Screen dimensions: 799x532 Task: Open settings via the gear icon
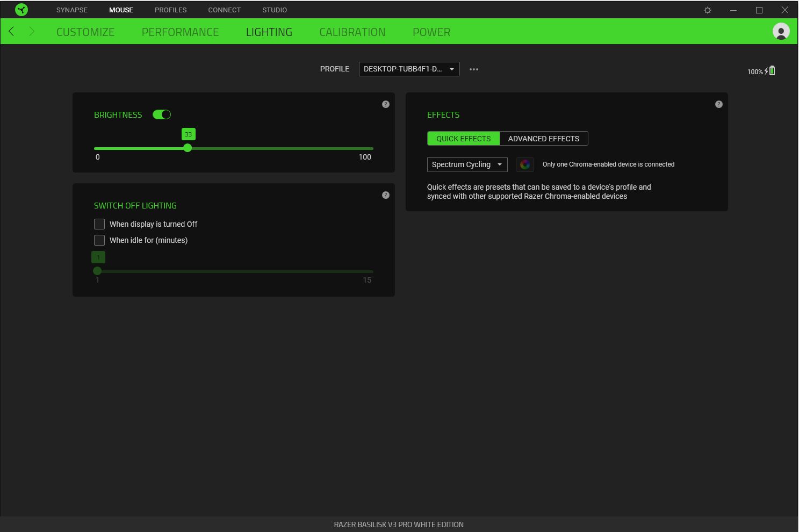tap(708, 10)
